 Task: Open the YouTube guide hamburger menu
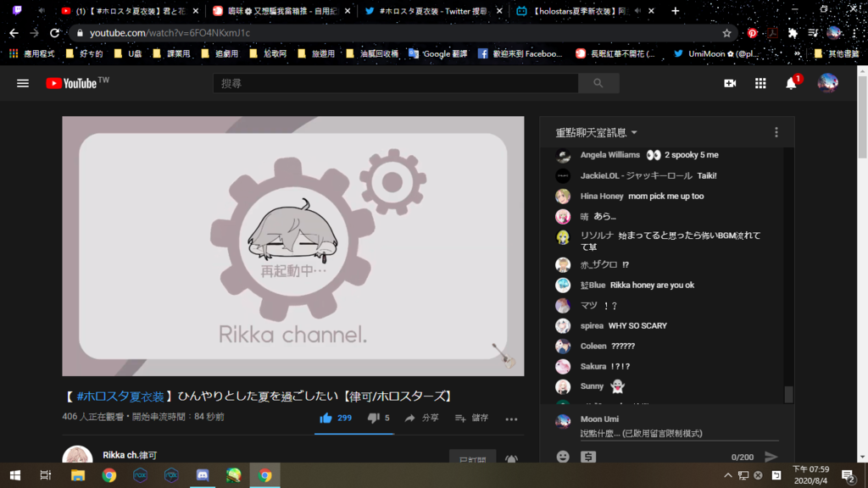point(23,84)
